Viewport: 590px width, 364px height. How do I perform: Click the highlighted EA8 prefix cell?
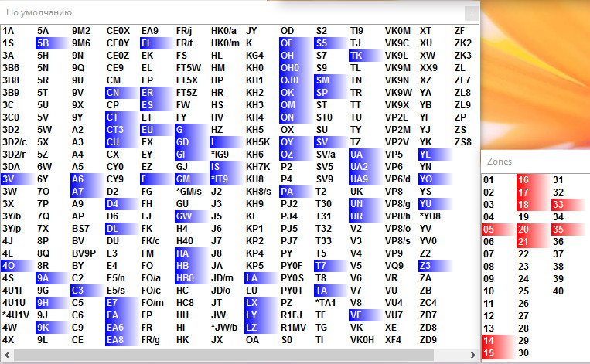(115, 339)
